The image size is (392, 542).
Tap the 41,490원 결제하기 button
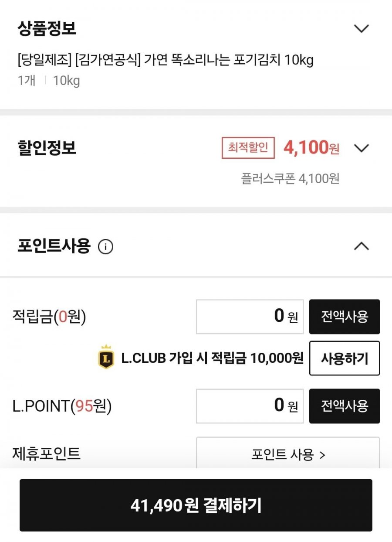196,505
